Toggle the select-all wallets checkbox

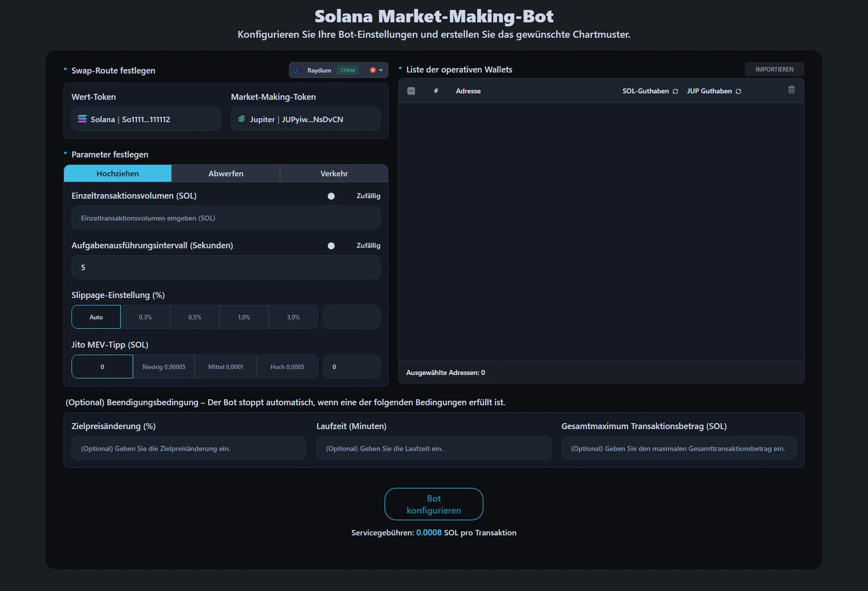(411, 91)
